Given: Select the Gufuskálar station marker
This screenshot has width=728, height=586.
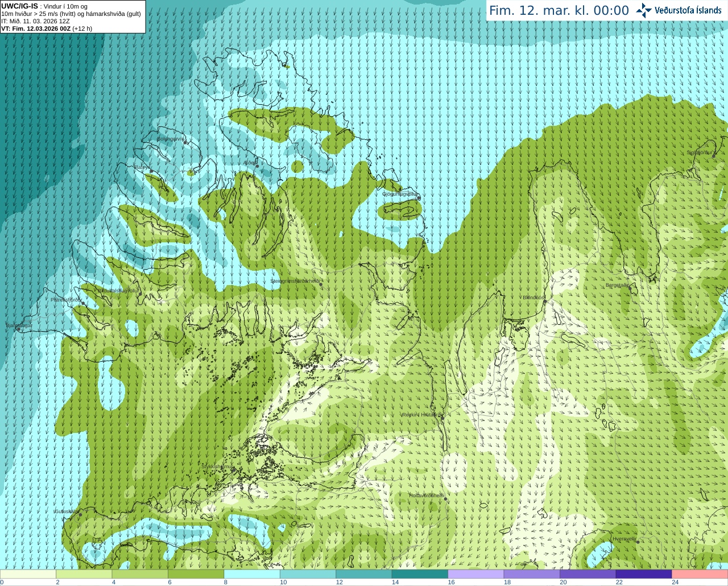Looking at the screenshot, I should 80,515.
